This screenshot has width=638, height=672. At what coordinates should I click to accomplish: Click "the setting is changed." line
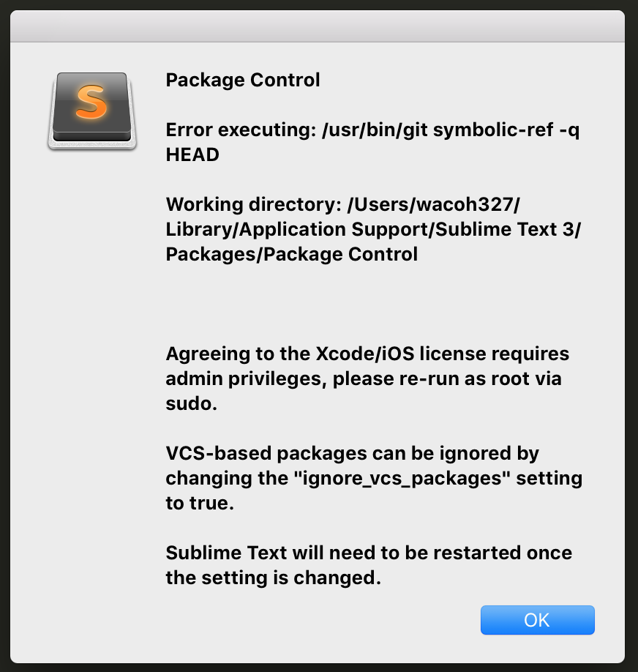tap(274, 578)
